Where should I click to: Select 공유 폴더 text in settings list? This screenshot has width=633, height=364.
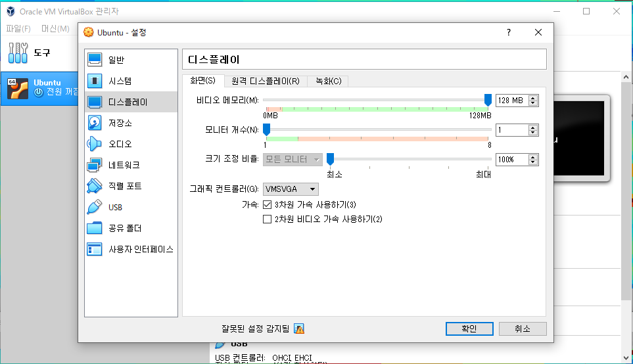125,229
